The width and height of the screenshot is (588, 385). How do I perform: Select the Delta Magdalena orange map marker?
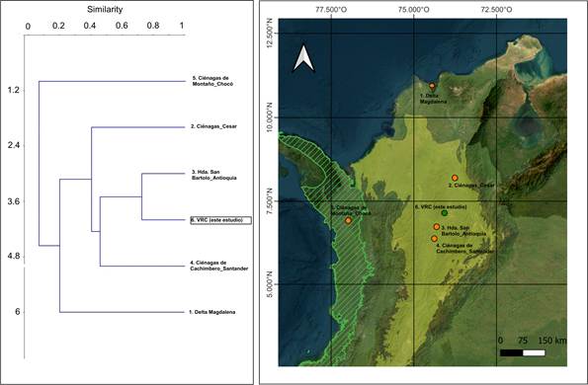pyautogui.click(x=432, y=86)
